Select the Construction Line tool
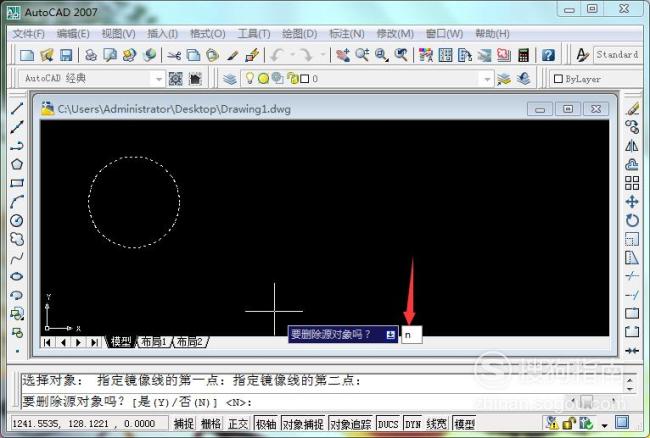The image size is (650, 438). [17, 127]
